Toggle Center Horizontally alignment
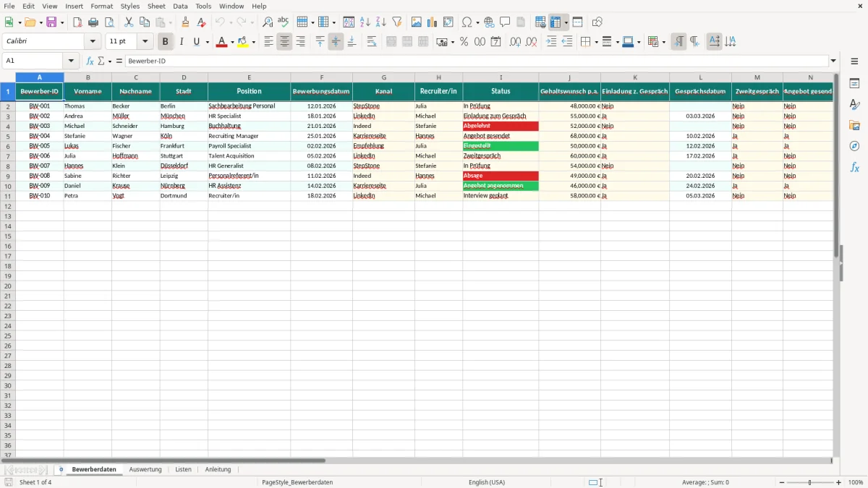 (x=284, y=42)
